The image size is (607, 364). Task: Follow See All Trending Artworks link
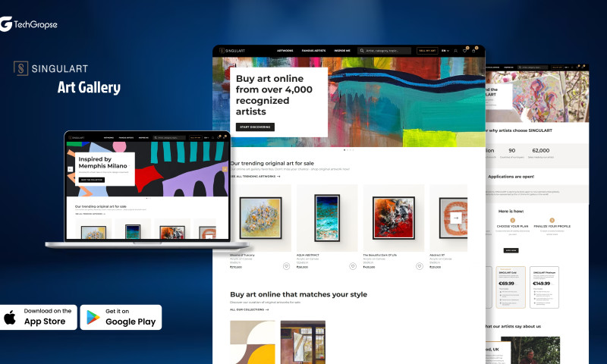255,177
